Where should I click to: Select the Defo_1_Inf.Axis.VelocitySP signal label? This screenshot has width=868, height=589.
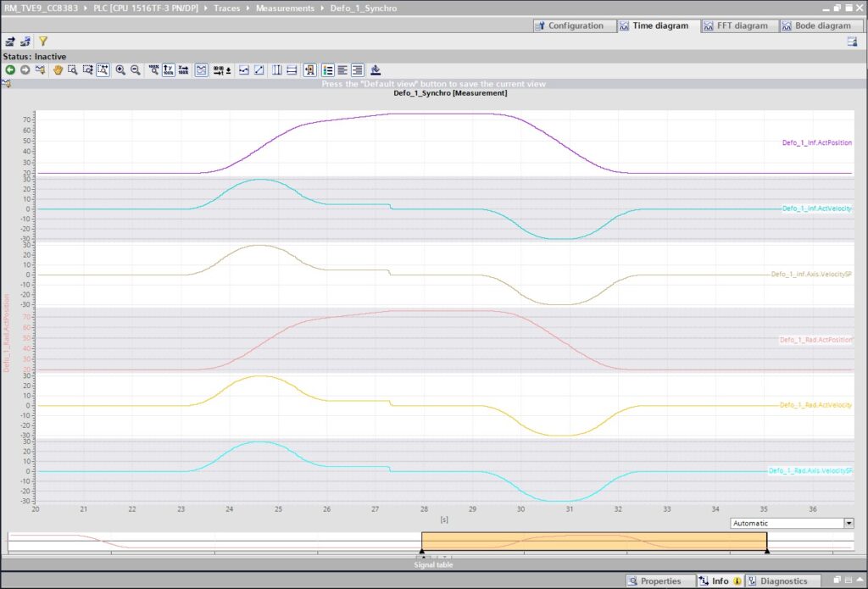811,275
